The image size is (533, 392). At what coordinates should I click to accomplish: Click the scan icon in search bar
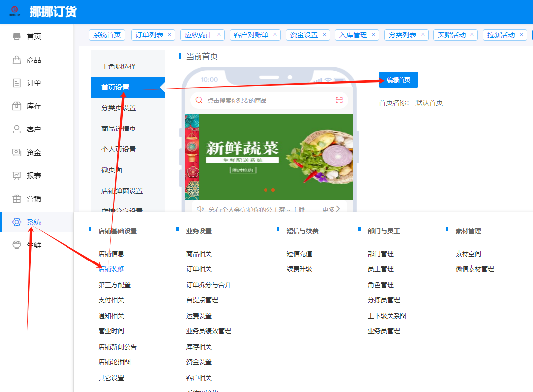coord(339,100)
